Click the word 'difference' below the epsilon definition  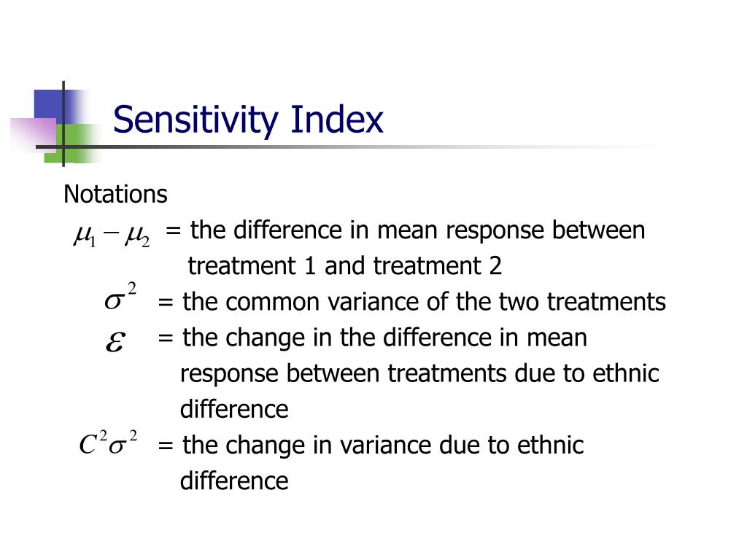pyautogui.click(x=234, y=409)
